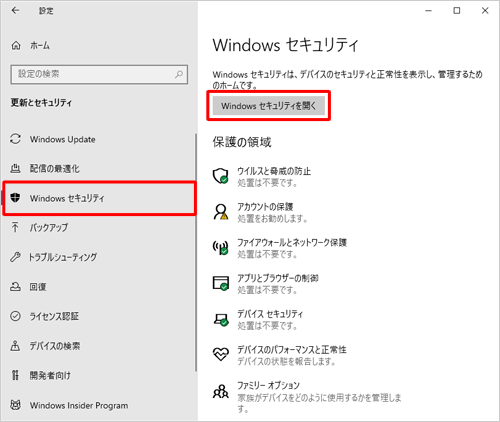Click the Windows Insider Program cat icon
Image resolution: width=500 pixels, height=422 pixels.
(x=15, y=405)
